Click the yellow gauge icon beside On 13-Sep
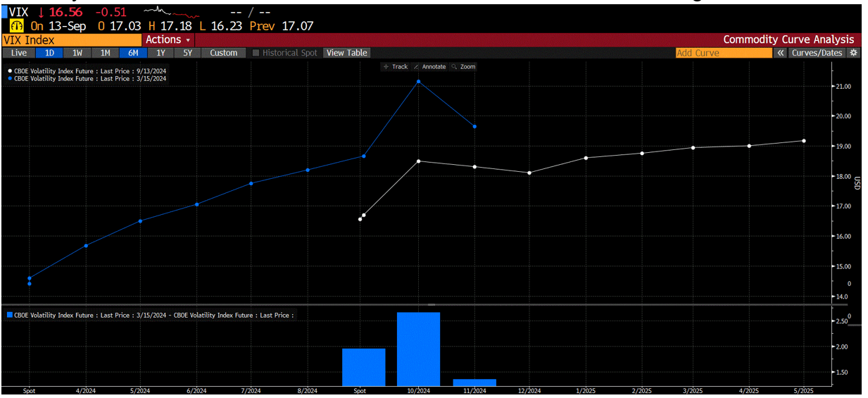868x398 pixels. pyautogui.click(x=17, y=26)
